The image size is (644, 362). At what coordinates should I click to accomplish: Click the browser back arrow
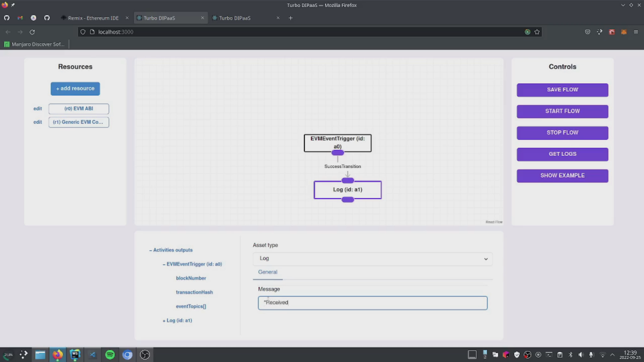pos(8,32)
